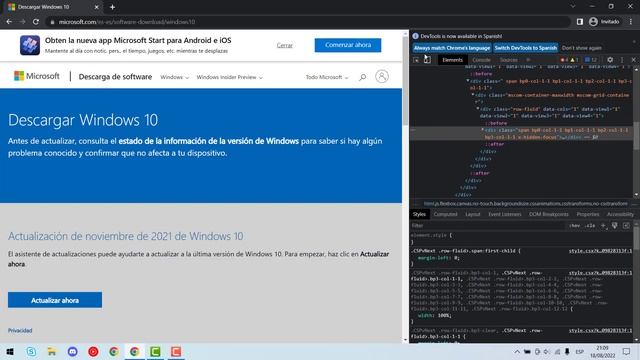Click the width: 100% declaration

[x=435, y=316]
